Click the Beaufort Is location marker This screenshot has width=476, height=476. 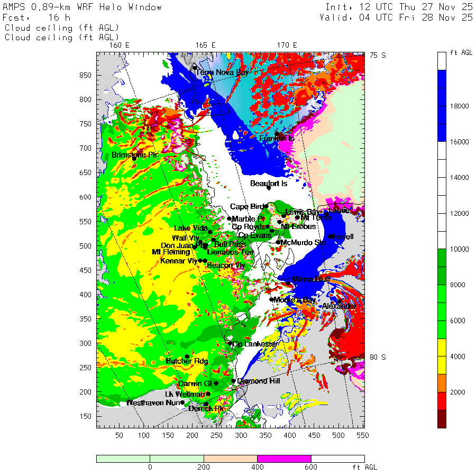269,188
